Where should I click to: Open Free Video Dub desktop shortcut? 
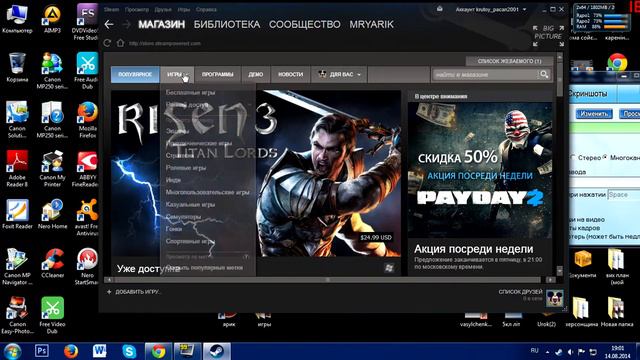[x=52, y=316]
